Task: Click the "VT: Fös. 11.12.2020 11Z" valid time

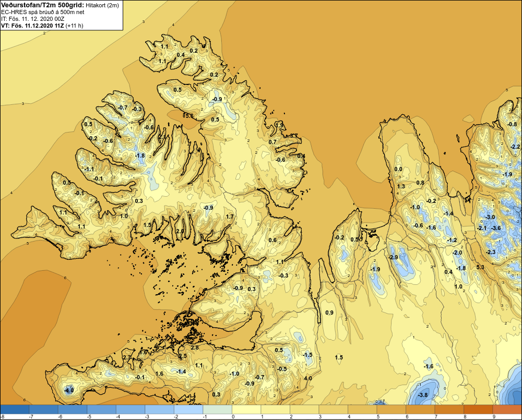Action: 32,26
